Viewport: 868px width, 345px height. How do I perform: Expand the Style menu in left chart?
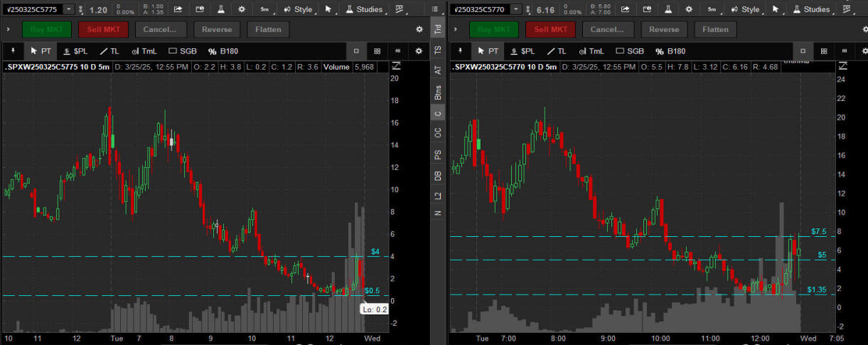click(297, 9)
